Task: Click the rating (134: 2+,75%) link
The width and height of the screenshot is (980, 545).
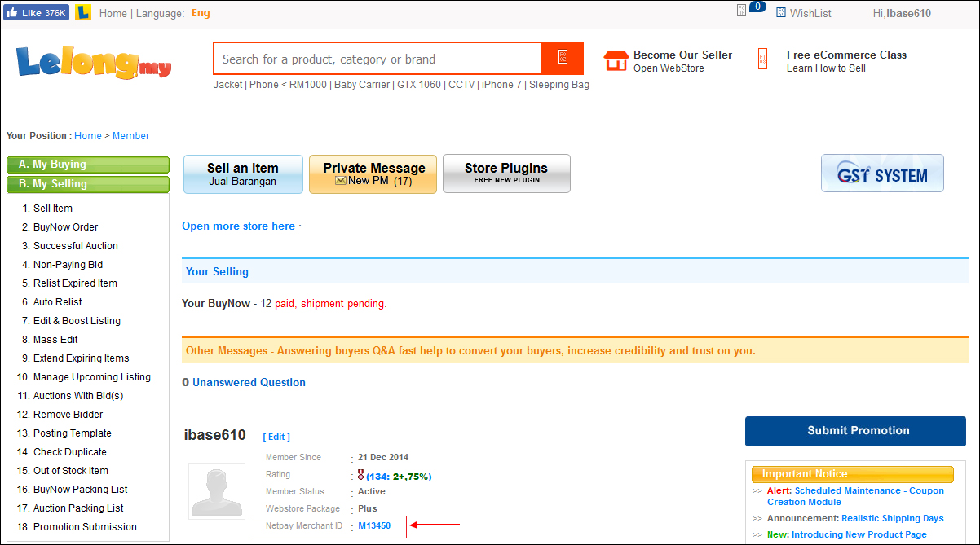Action: [399, 477]
